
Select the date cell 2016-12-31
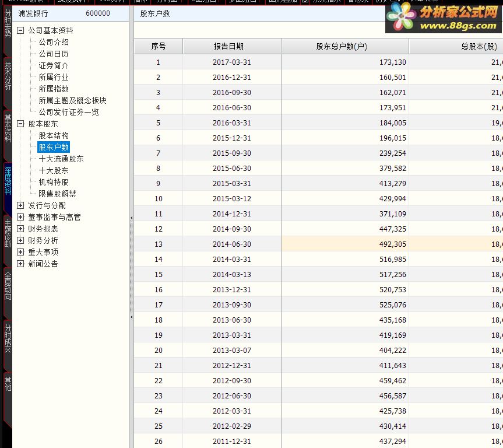point(231,78)
